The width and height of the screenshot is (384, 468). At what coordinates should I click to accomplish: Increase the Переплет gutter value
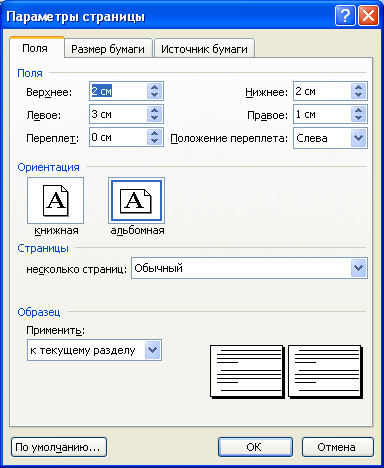click(x=154, y=133)
